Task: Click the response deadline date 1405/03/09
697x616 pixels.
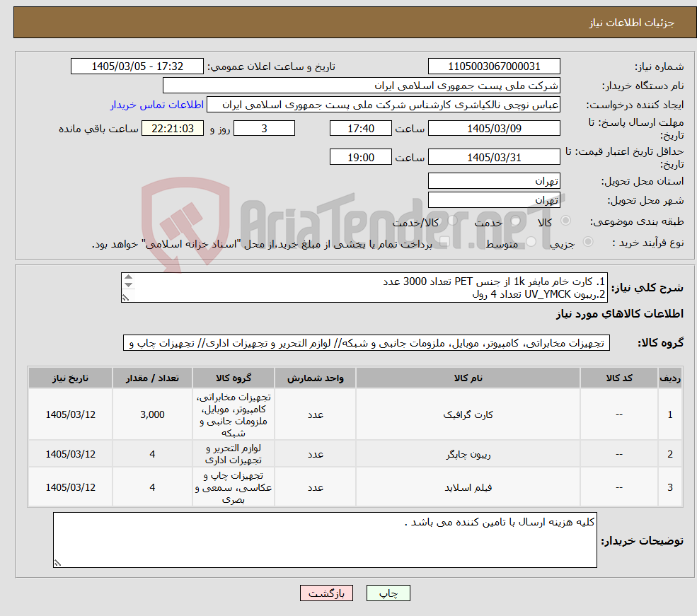Action: (x=494, y=128)
